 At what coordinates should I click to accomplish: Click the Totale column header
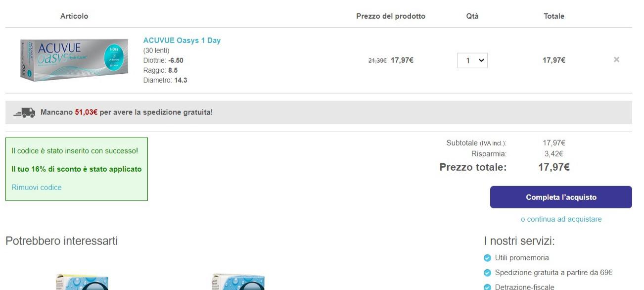(x=554, y=16)
